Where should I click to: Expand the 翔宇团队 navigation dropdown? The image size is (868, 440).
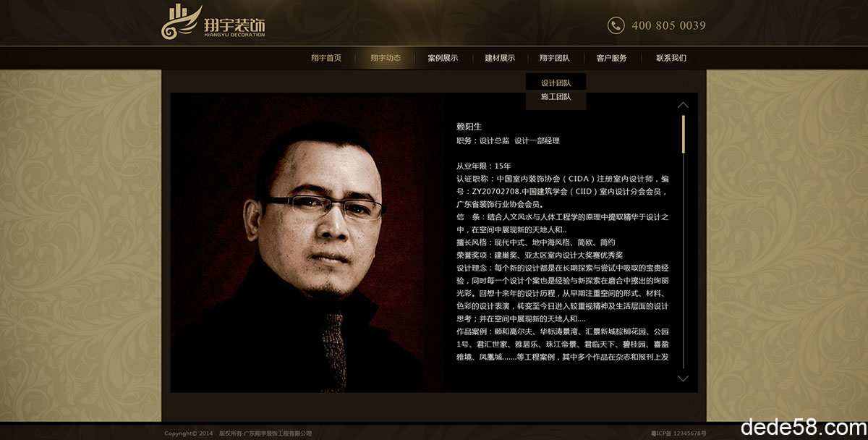tap(554, 58)
